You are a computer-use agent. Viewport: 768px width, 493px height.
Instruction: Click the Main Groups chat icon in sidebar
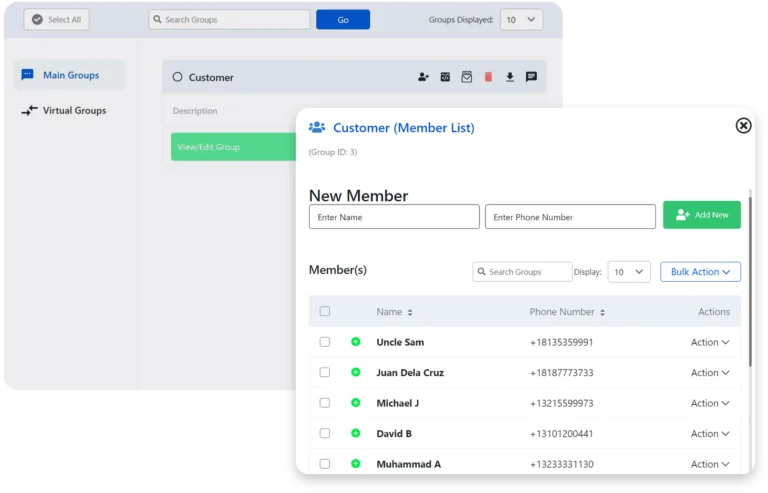tap(27, 74)
